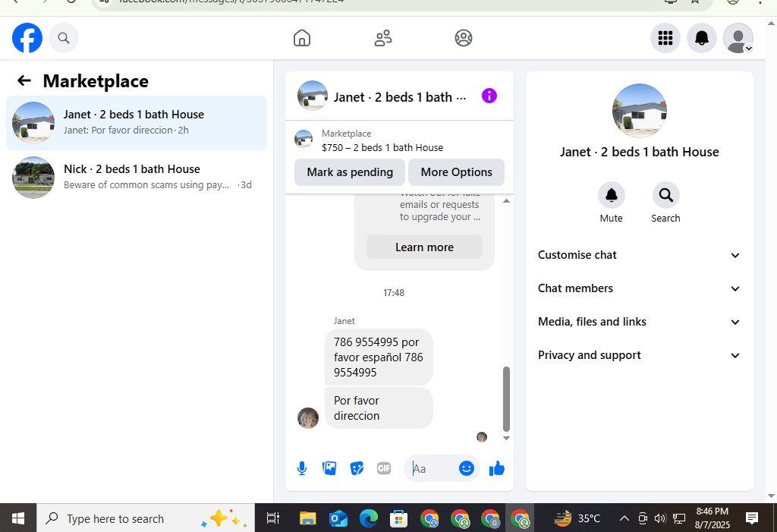Choose a sticker icon
Image resolution: width=777 pixels, height=532 pixels.
tap(357, 468)
